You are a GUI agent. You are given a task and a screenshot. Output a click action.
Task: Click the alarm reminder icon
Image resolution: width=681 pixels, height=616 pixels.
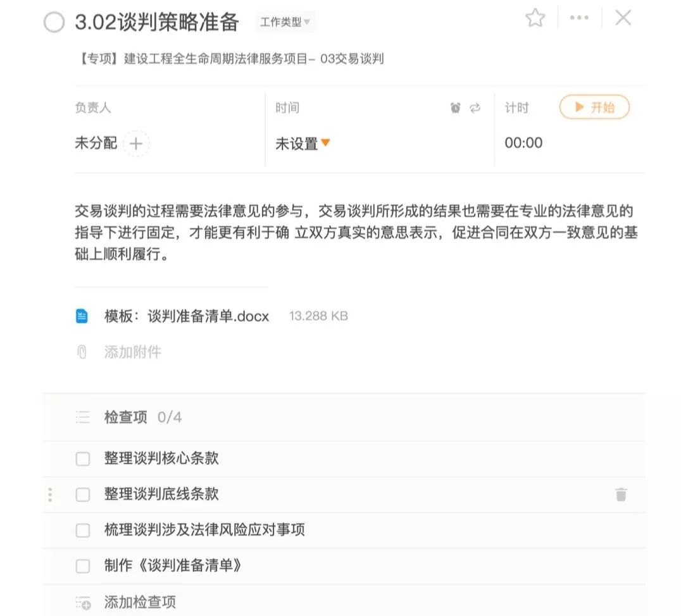[455, 108]
